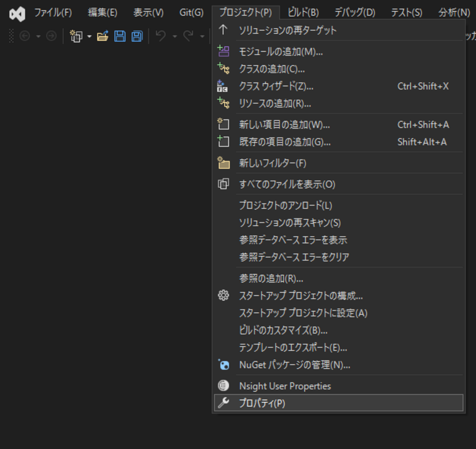Viewport: 476px width, 449px height.
Task: Click the wrench icon beside プロパティ
Action: coord(223,403)
